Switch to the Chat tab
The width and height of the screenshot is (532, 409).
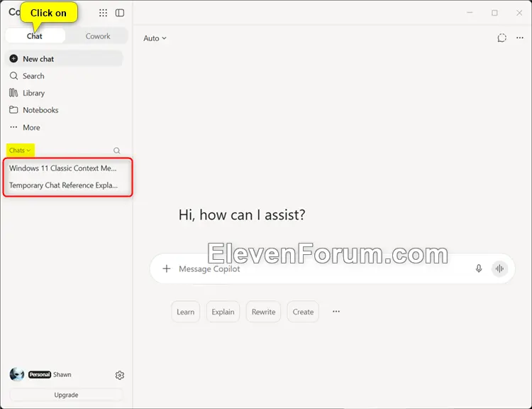35,36
